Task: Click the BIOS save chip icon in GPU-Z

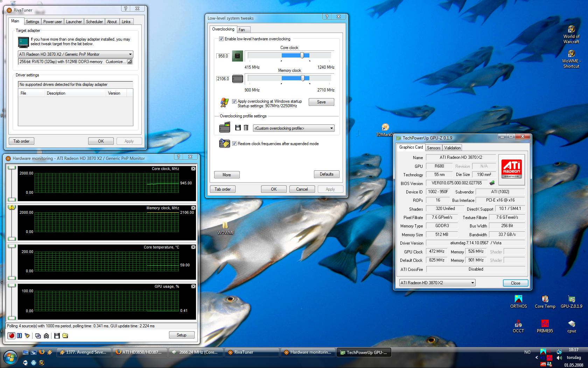Action: point(492,183)
